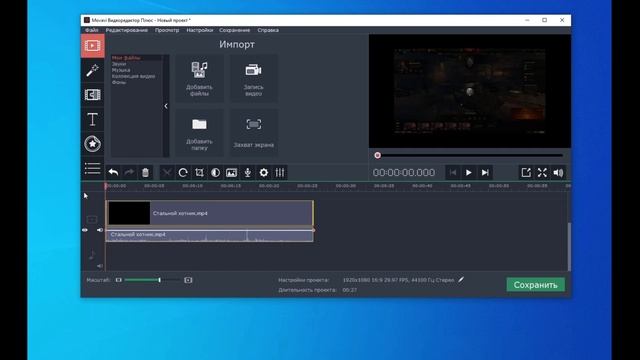
Task: Edit project settings with pencil icon
Action: [x=461, y=280]
